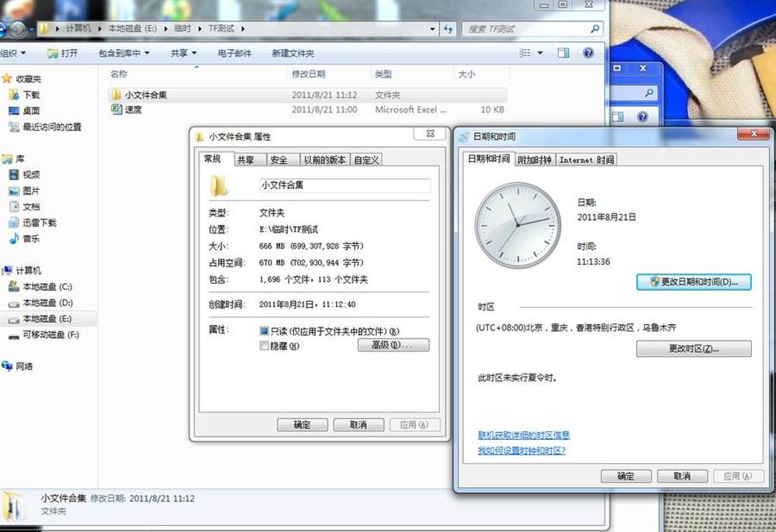The height and width of the screenshot is (532, 776).
Task: Open 迅雷下载 library in sidebar
Action: tap(39, 223)
